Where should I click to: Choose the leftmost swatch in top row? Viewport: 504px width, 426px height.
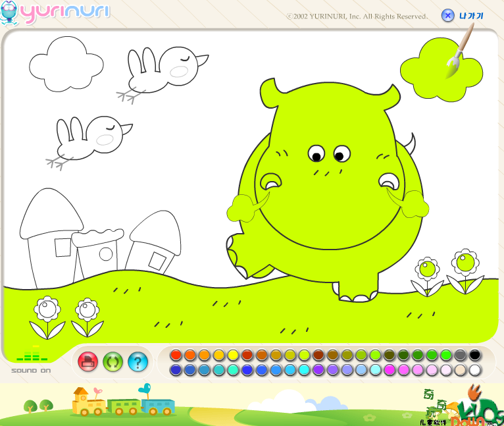176,355
